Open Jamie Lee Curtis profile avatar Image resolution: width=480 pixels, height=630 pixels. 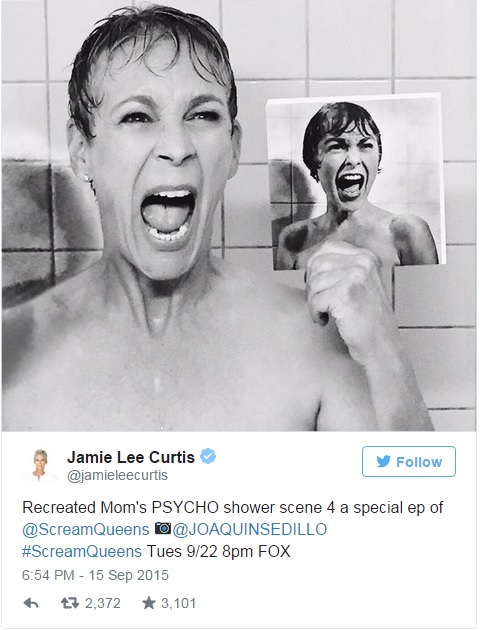click(40, 464)
